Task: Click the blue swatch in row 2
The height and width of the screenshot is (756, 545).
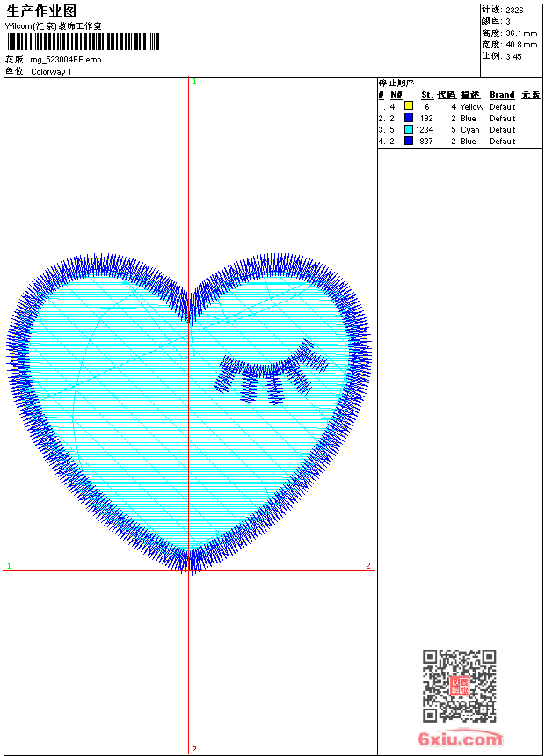Action: [x=409, y=118]
